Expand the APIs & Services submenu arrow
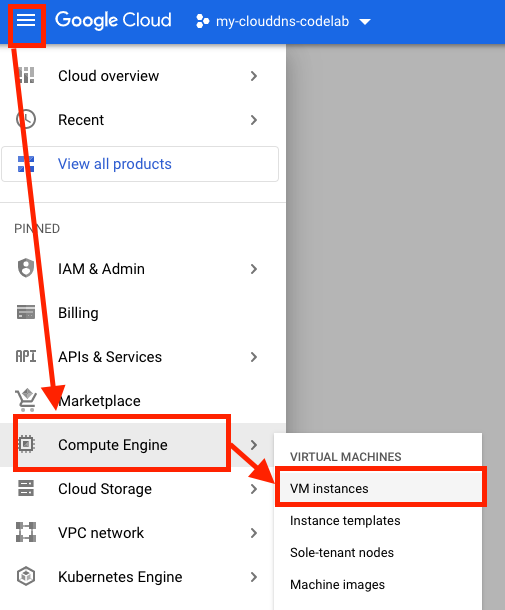Image resolution: width=505 pixels, height=610 pixels. click(254, 357)
